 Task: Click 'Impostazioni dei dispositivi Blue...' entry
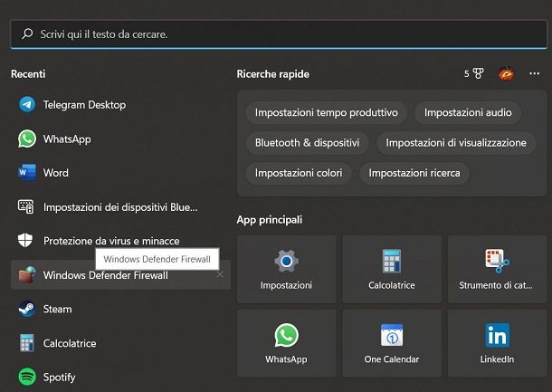click(x=120, y=207)
